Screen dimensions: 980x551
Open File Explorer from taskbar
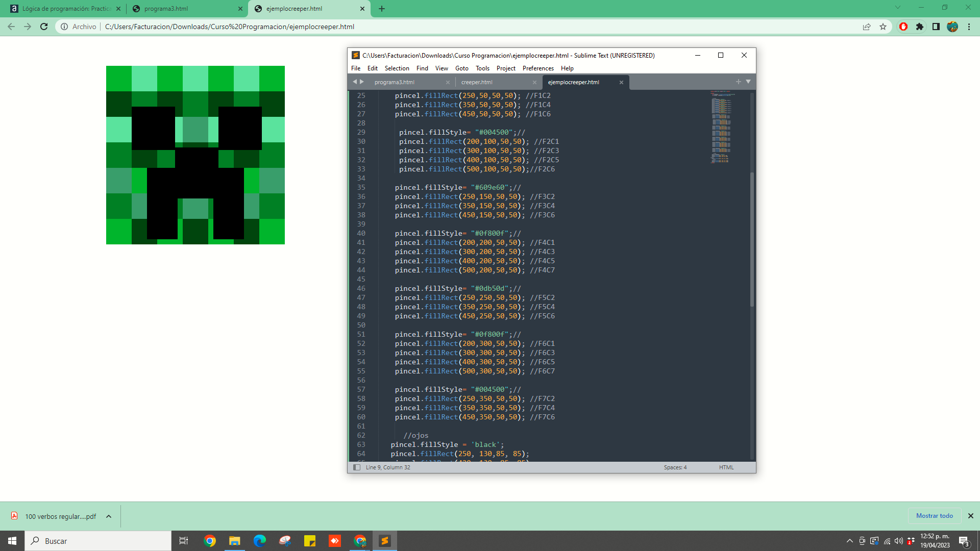[235, 541]
